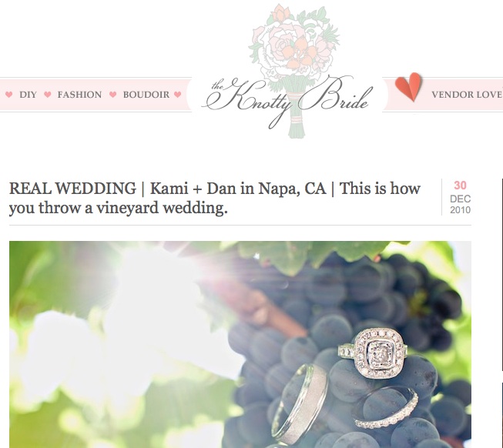The width and height of the screenshot is (503, 448).
Task: Open the VENDOR LOVE menu item
Action: click(467, 95)
